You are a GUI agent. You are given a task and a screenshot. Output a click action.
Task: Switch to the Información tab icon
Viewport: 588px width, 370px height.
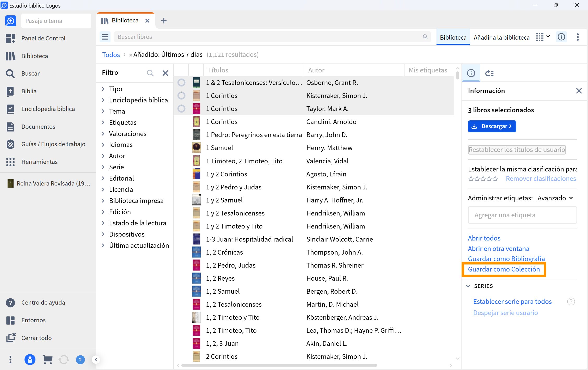(x=471, y=73)
